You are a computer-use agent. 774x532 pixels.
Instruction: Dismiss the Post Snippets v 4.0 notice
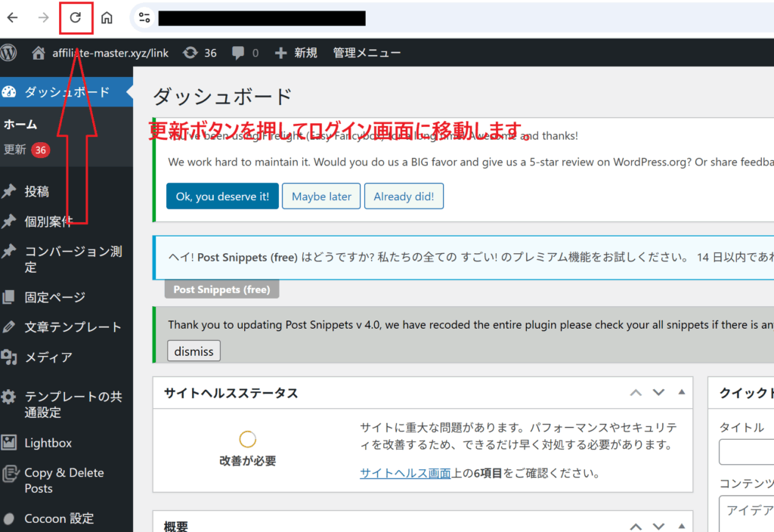194,351
